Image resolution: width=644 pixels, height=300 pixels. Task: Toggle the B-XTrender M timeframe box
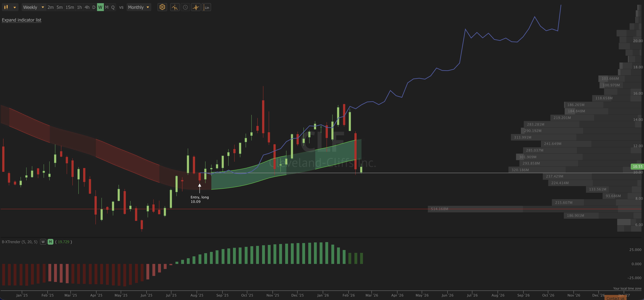tap(50, 242)
